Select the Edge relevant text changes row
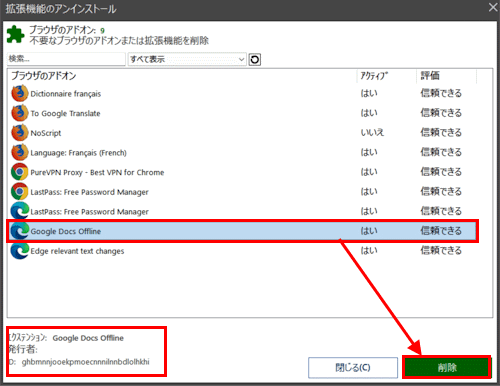500x386 pixels. (243, 251)
